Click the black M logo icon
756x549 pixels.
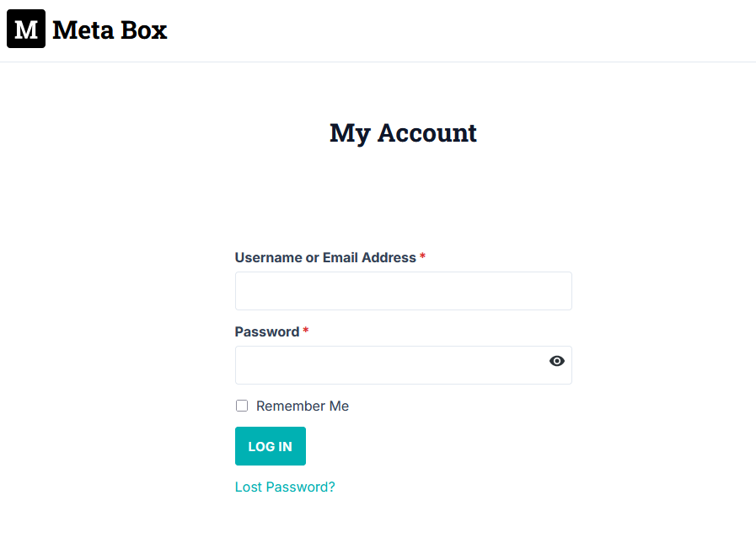pos(26,30)
